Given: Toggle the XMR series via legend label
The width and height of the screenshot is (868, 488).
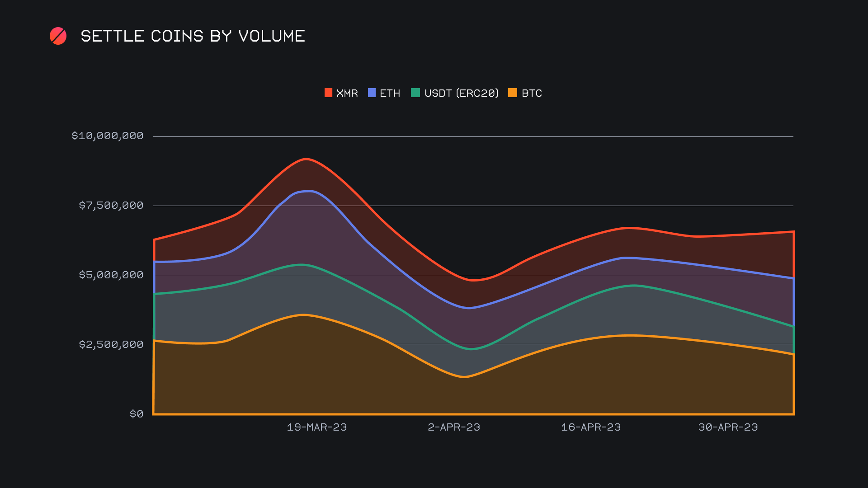Looking at the screenshot, I should coord(347,93).
